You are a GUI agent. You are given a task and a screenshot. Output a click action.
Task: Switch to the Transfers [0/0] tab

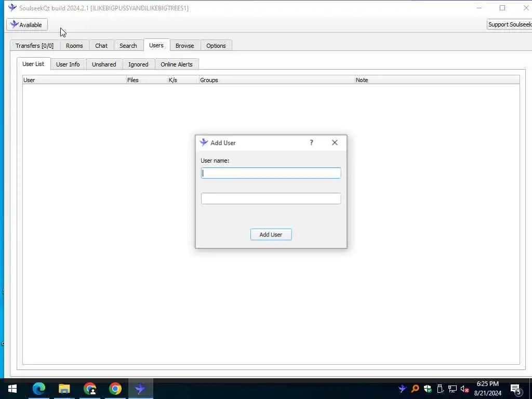(x=35, y=46)
